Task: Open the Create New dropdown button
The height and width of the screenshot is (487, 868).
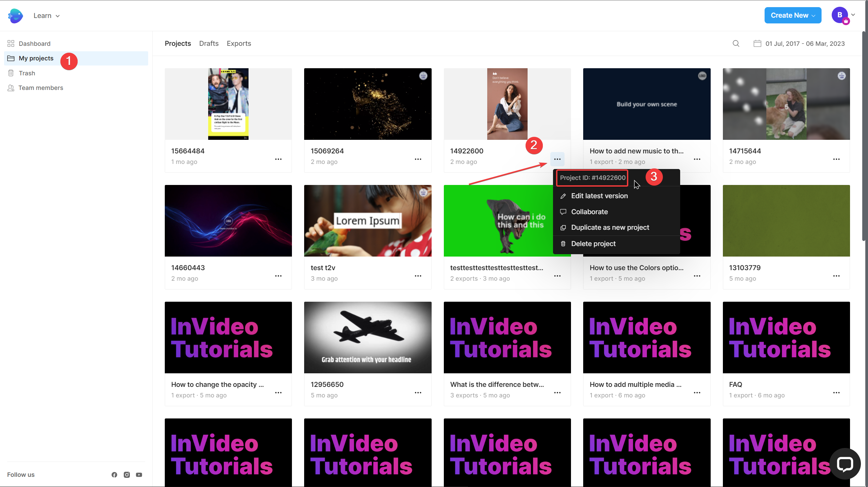Action: pos(793,15)
